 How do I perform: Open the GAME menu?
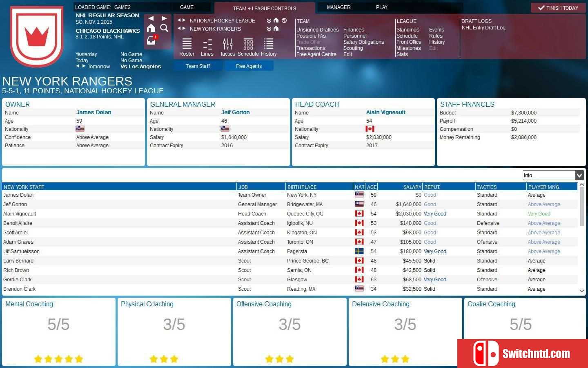(x=187, y=7)
